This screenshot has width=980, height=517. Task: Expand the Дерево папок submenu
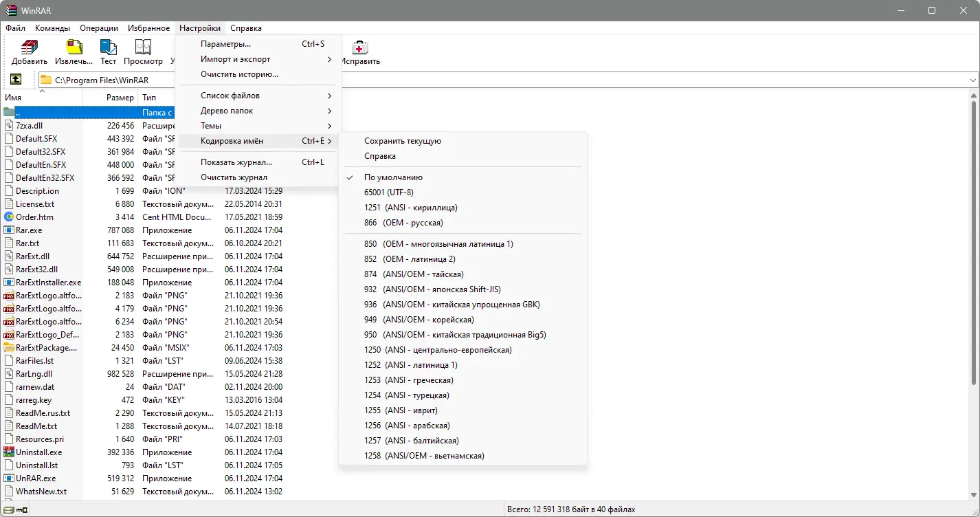(x=258, y=111)
